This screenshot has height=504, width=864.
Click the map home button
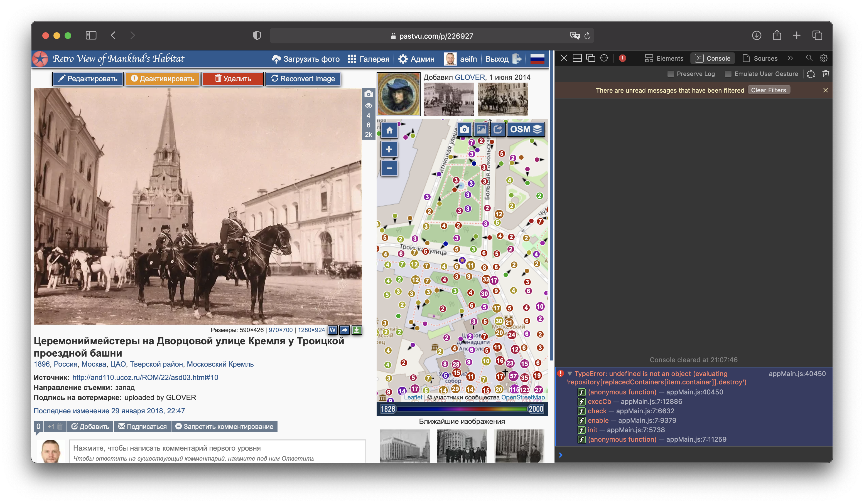(x=389, y=130)
